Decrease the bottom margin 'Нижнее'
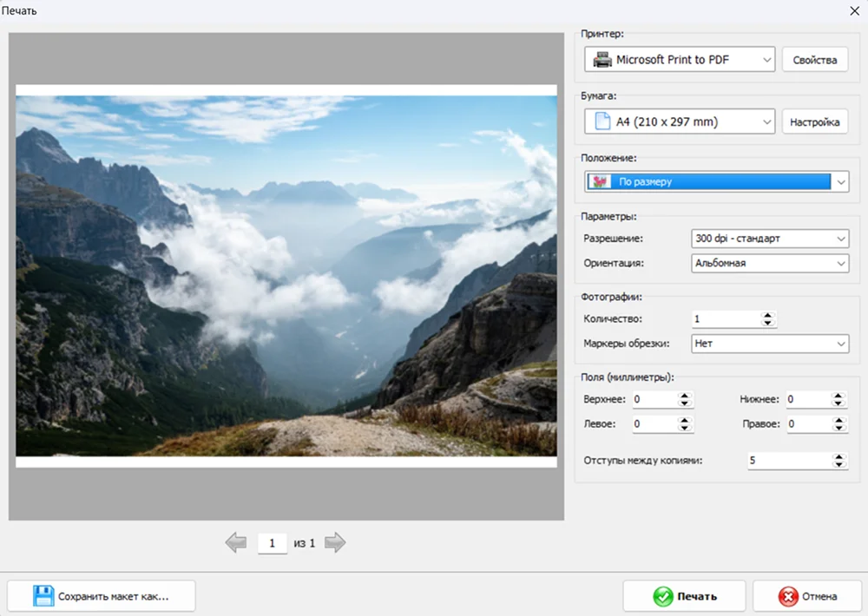Image resolution: width=868 pixels, height=616 pixels. tap(838, 403)
